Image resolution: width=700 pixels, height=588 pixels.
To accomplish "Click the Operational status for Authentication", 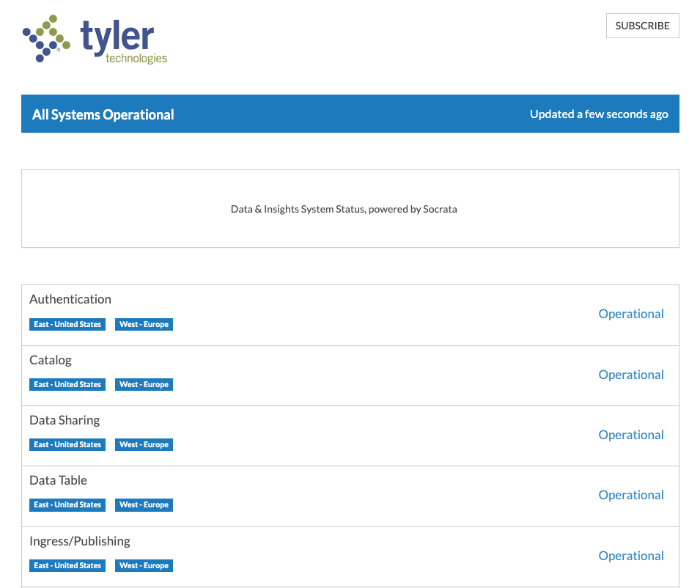I will coord(631,314).
